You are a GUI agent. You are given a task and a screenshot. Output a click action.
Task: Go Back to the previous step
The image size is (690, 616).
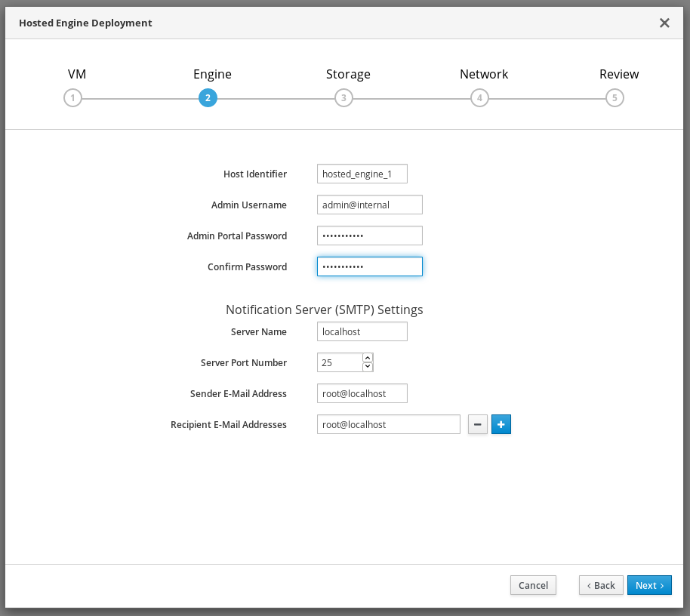pyautogui.click(x=602, y=585)
